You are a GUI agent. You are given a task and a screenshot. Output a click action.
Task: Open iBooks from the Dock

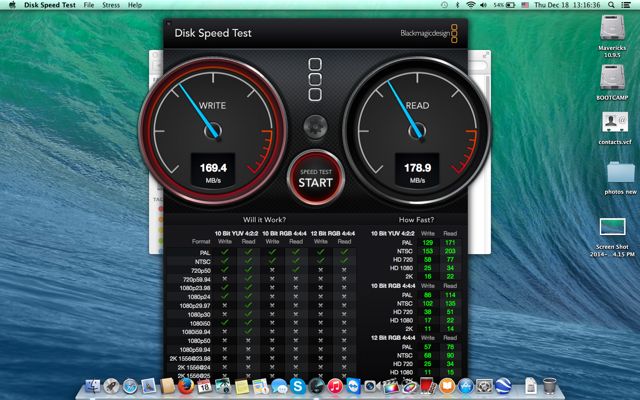pos(447,386)
